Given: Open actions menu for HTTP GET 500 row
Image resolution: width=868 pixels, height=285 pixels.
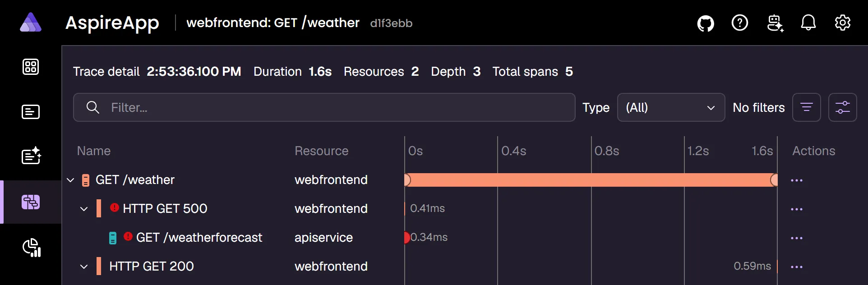Looking at the screenshot, I should click(797, 209).
